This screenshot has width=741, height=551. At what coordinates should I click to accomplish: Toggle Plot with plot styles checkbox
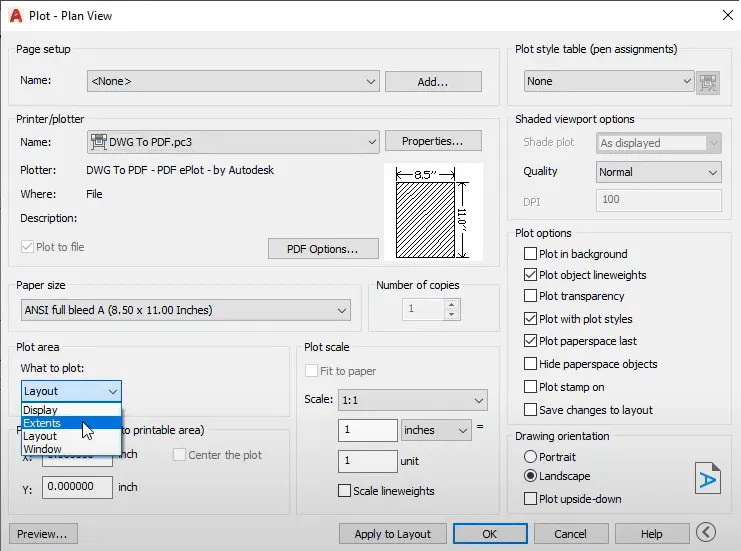pyautogui.click(x=530, y=319)
